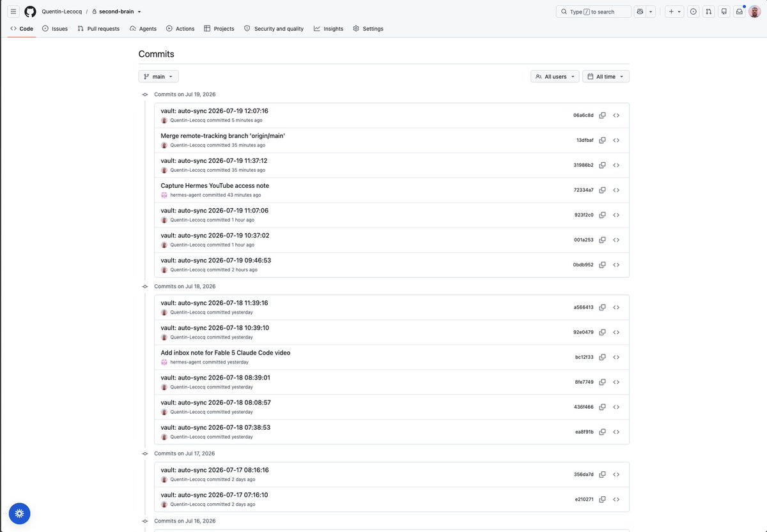This screenshot has height=532, width=767.
Task: Expand the Copilot dropdown arrow in header
Action: pyautogui.click(x=651, y=11)
